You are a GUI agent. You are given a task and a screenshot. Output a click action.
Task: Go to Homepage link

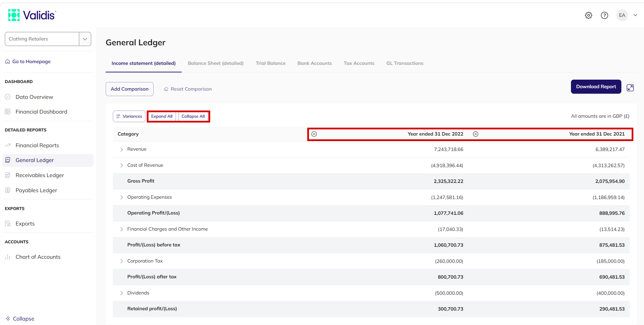pyautogui.click(x=28, y=61)
